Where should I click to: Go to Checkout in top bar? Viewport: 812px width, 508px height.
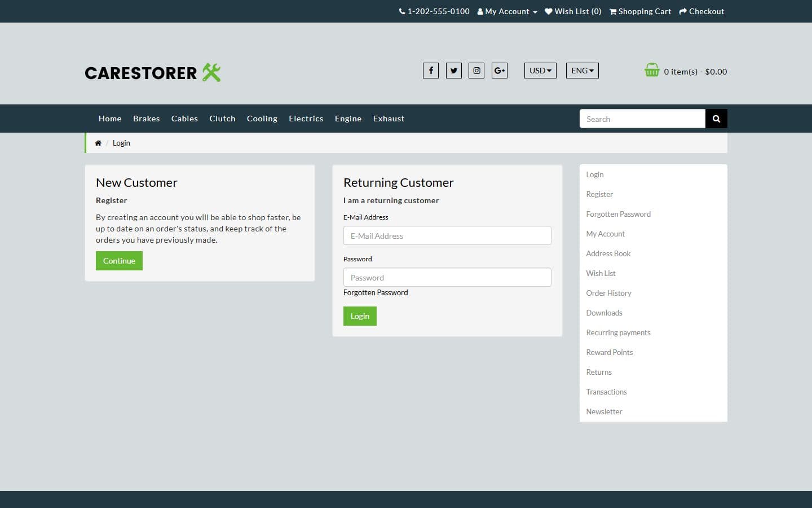[701, 11]
